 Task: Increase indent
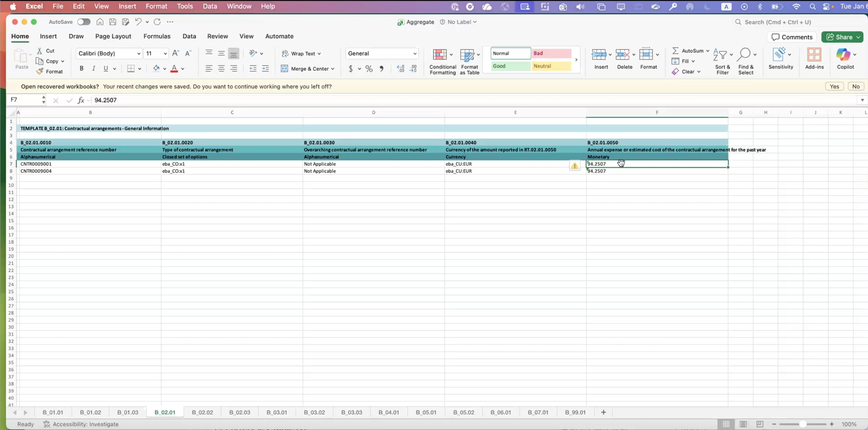(266, 68)
